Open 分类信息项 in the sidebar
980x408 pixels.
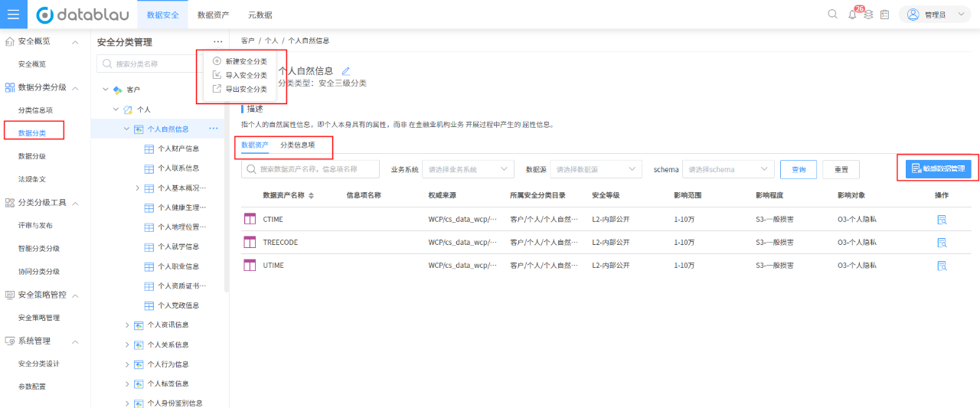click(35, 110)
